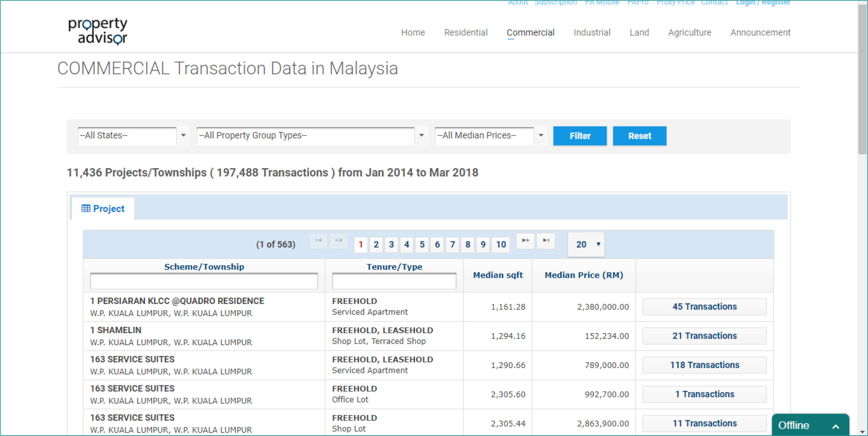Focus the Scheme/Township filter input
The image size is (868, 436).
(204, 281)
